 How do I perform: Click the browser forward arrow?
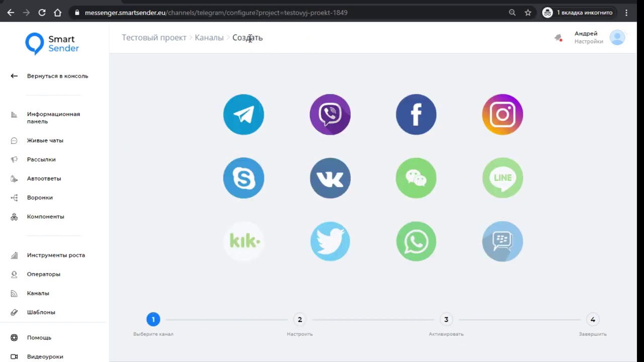coord(26,13)
